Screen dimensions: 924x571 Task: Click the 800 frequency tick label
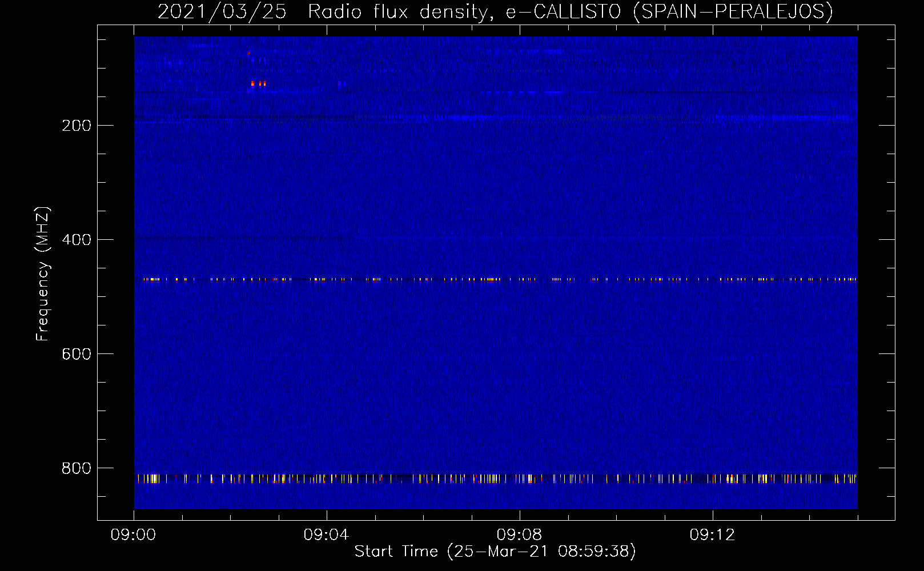(77, 468)
